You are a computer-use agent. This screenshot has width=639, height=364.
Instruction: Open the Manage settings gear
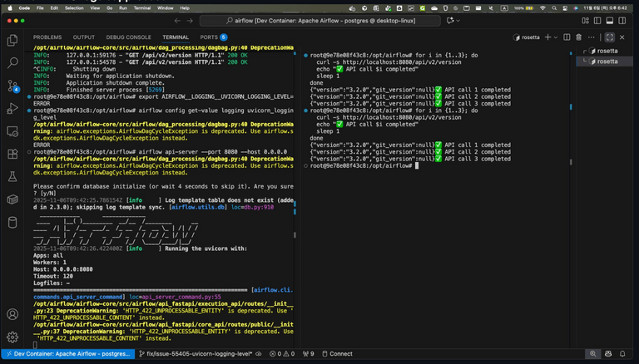(x=12, y=337)
